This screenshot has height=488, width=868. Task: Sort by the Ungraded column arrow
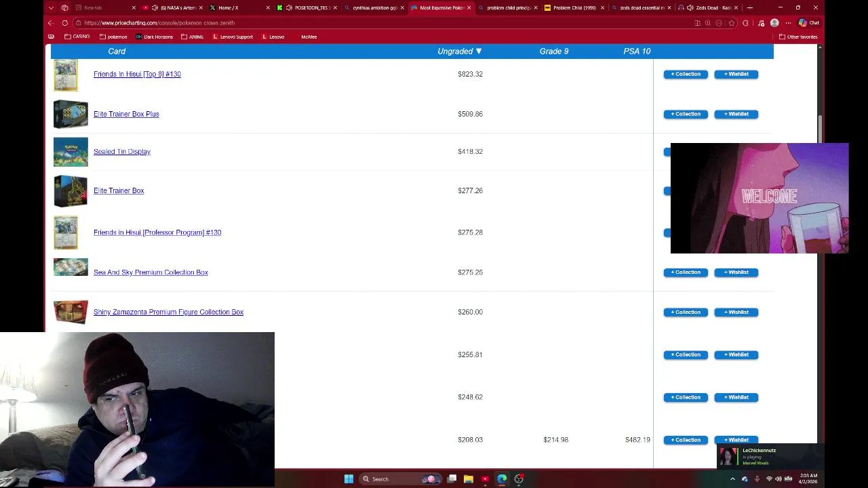479,52
